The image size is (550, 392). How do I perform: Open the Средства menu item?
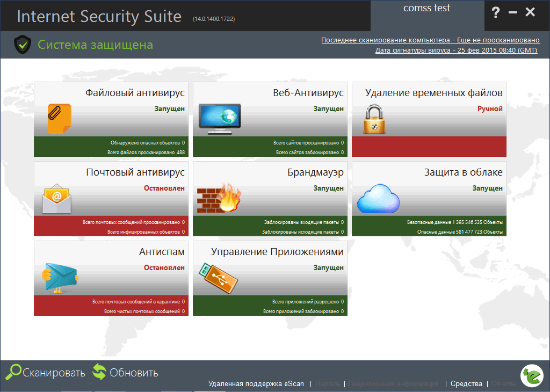[466, 384]
